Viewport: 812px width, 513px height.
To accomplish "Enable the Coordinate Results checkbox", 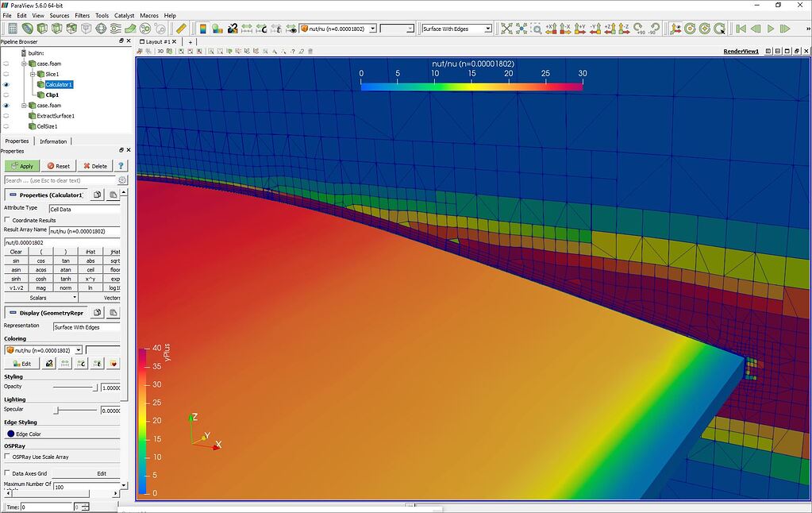I will click(x=6, y=220).
